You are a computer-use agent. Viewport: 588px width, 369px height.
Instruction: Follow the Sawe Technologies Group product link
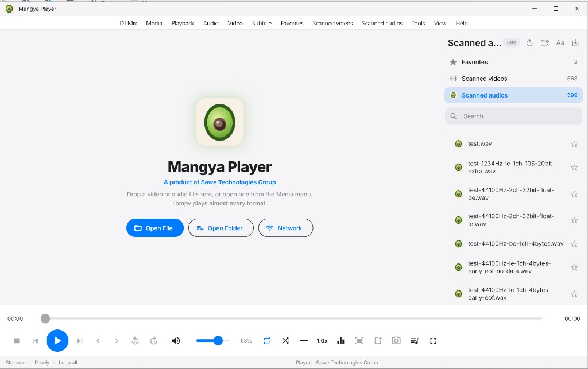click(220, 182)
